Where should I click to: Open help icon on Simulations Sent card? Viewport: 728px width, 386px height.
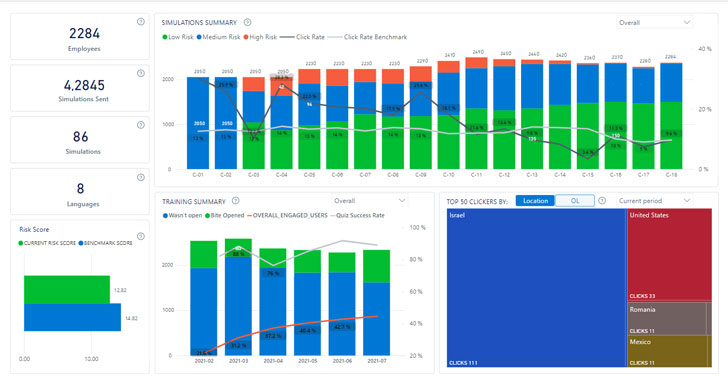[x=141, y=73]
